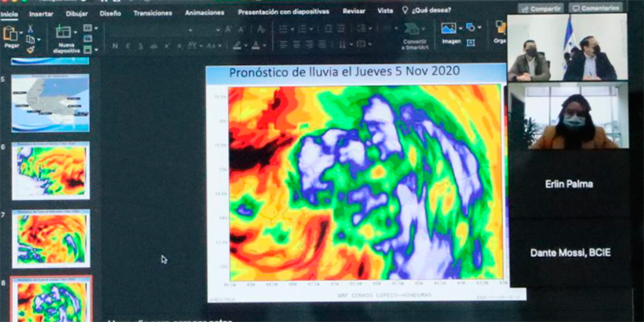Switch to the Dibujar tab
The image size is (644, 322).
tap(76, 14)
